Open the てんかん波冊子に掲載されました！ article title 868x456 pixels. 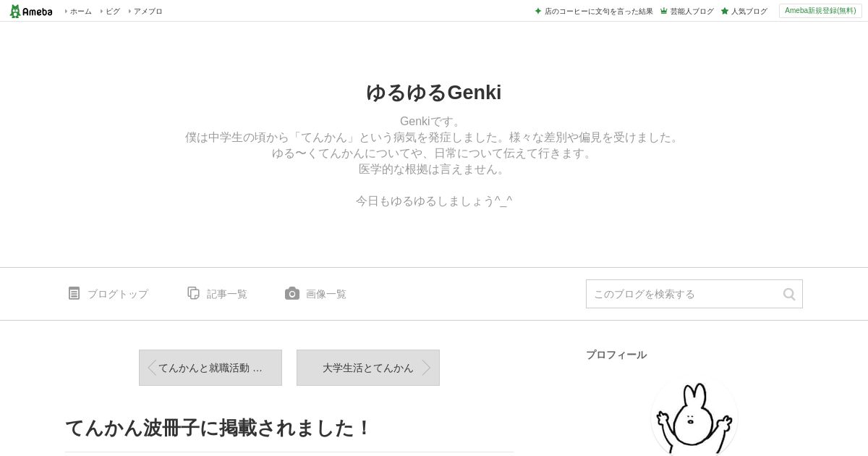click(x=218, y=428)
